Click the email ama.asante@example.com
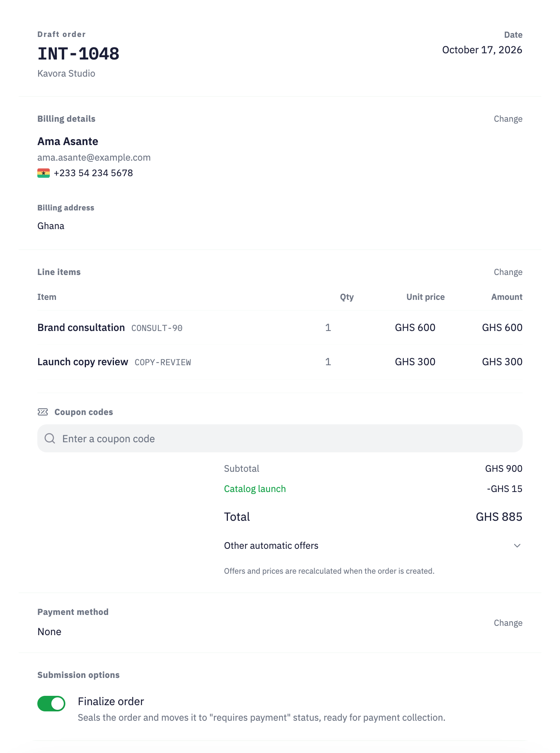 tap(94, 158)
